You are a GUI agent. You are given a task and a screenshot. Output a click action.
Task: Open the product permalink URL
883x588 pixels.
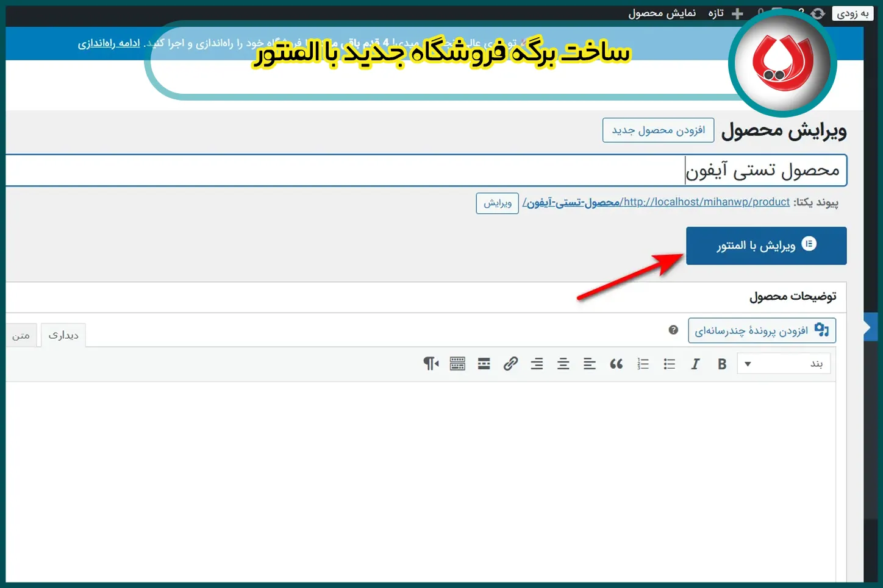click(656, 202)
